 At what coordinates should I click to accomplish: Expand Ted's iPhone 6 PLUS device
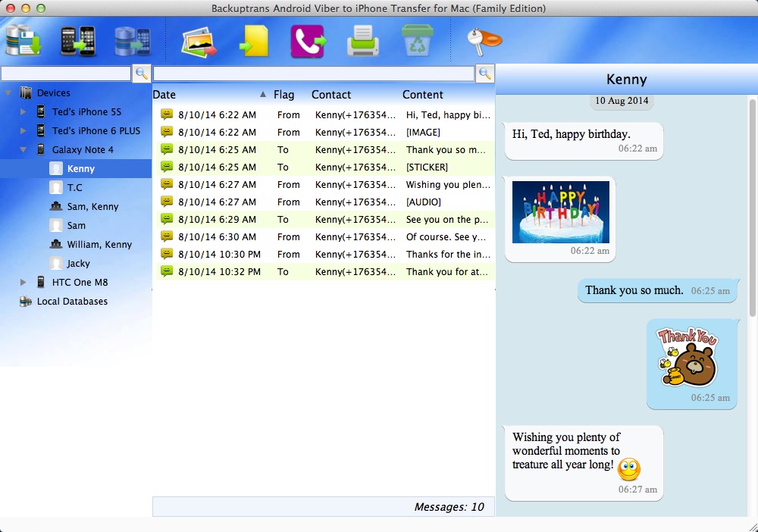point(23,130)
